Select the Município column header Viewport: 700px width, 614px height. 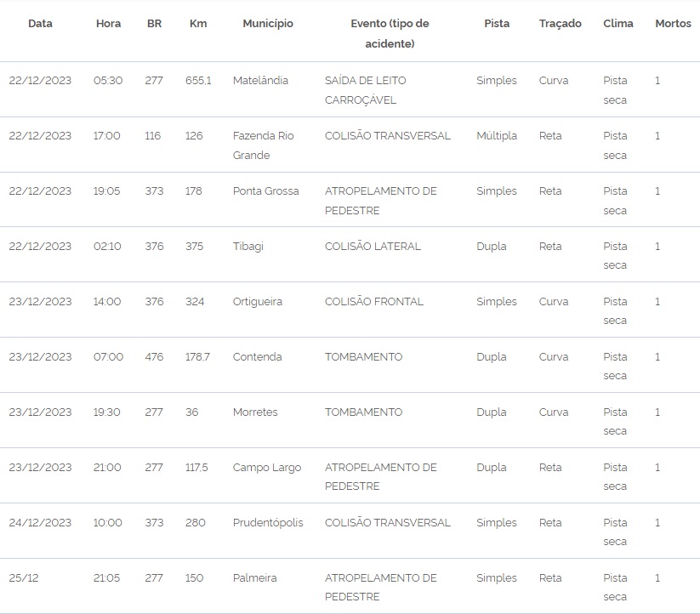[x=267, y=24]
